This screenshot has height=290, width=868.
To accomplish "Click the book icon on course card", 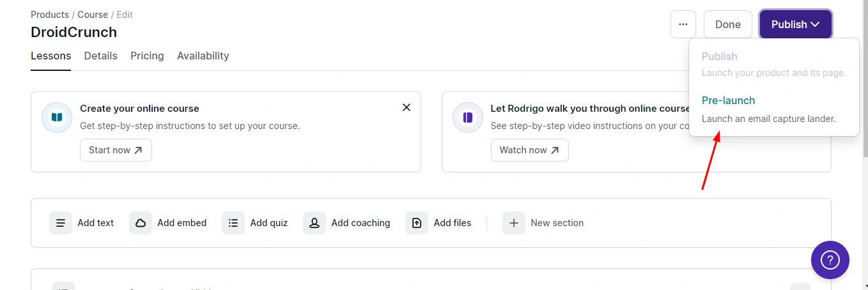I will pyautogui.click(x=57, y=118).
